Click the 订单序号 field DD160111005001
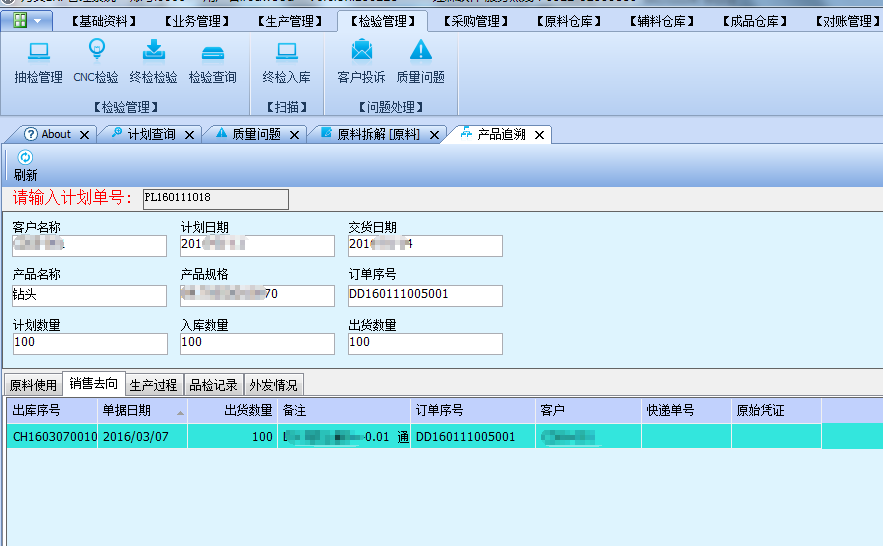The height and width of the screenshot is (546, 883). tap(424, 294)
